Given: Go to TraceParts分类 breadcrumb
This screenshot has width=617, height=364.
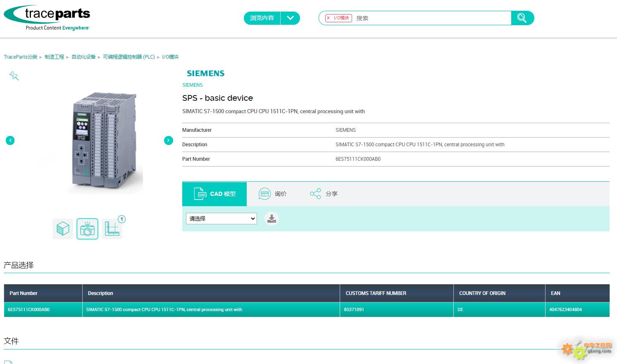Looking at the screenshot, I should pyautogui.click(x=21, y=57).
